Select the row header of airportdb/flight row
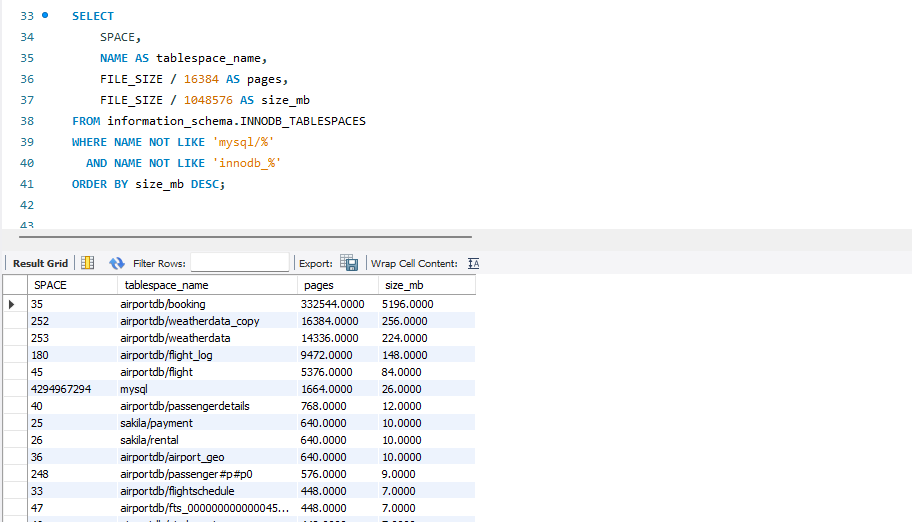Image resolution: width=912 pixels, height=522 pixels. 12,372
